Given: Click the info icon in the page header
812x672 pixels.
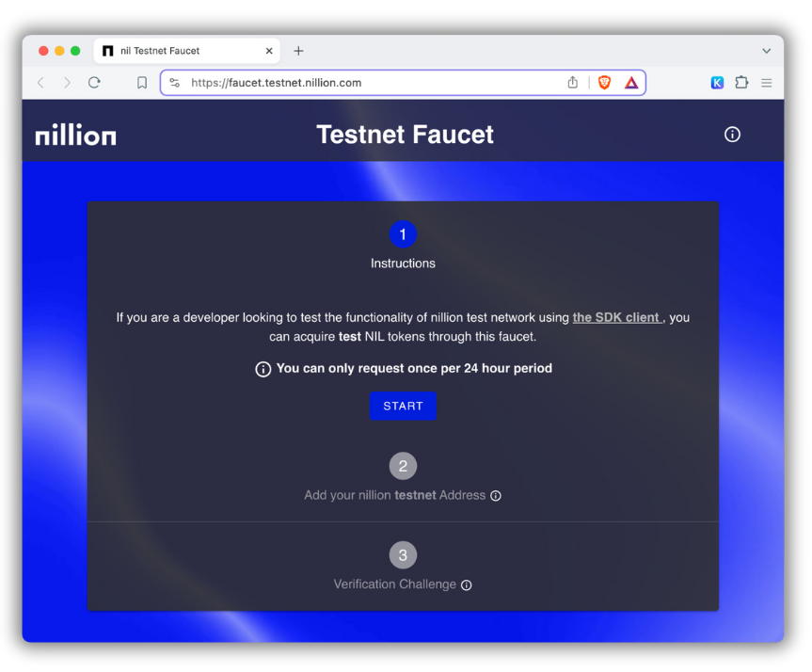Looking at the screenshot, I should pyautogui.click(x=732, y=135).
